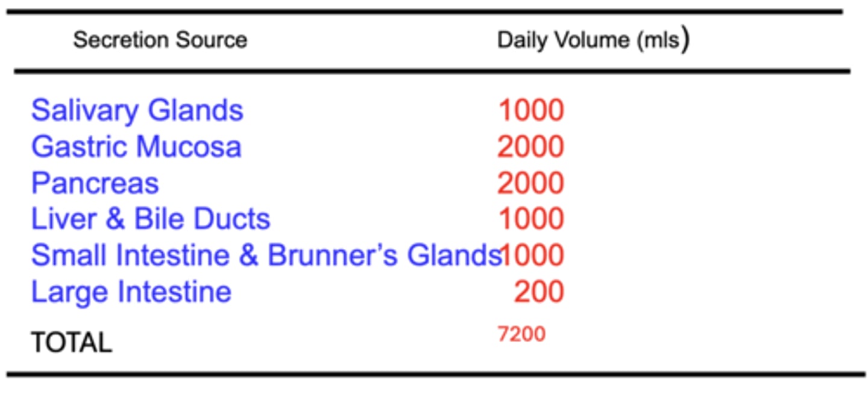Viewport: 868px width, 397px height.
Task: Click the 1000 value for Liver & Bile Ducts
Action: pos(531,219)
